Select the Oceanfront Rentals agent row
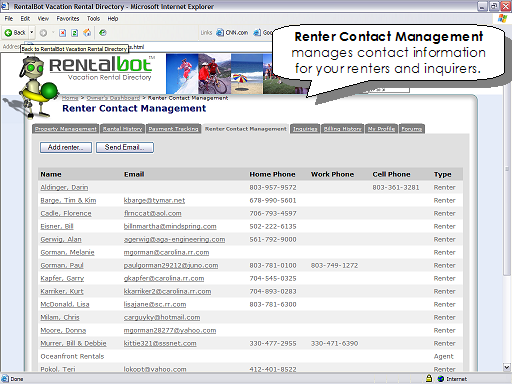Image resolution: width=512 pixels, height=384 pixels. click(250, 356)
